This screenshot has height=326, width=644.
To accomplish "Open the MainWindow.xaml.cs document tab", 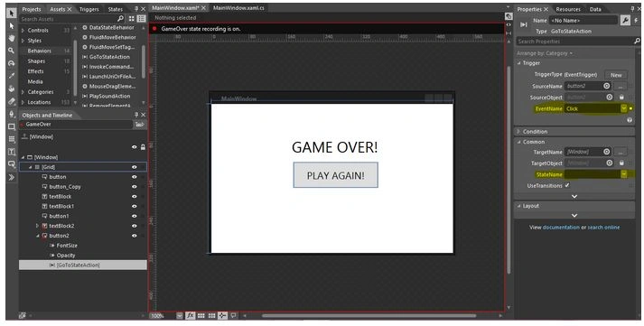I will pos(238,8).
